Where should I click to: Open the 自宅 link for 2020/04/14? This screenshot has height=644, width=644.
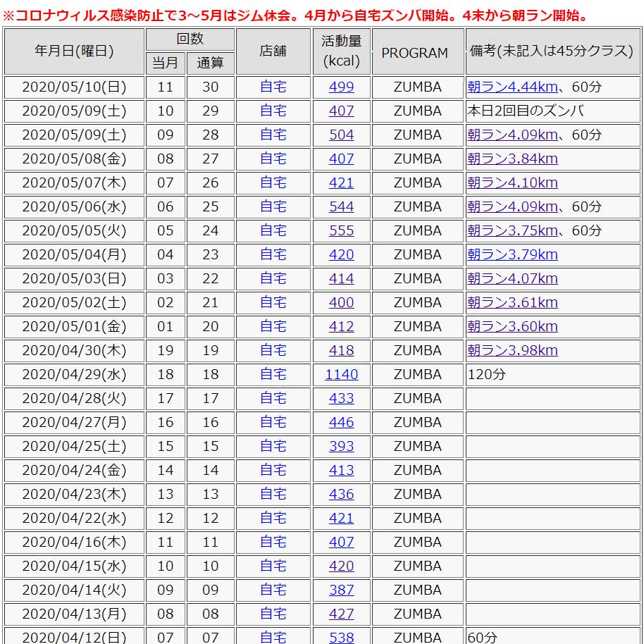pos(273,590)
